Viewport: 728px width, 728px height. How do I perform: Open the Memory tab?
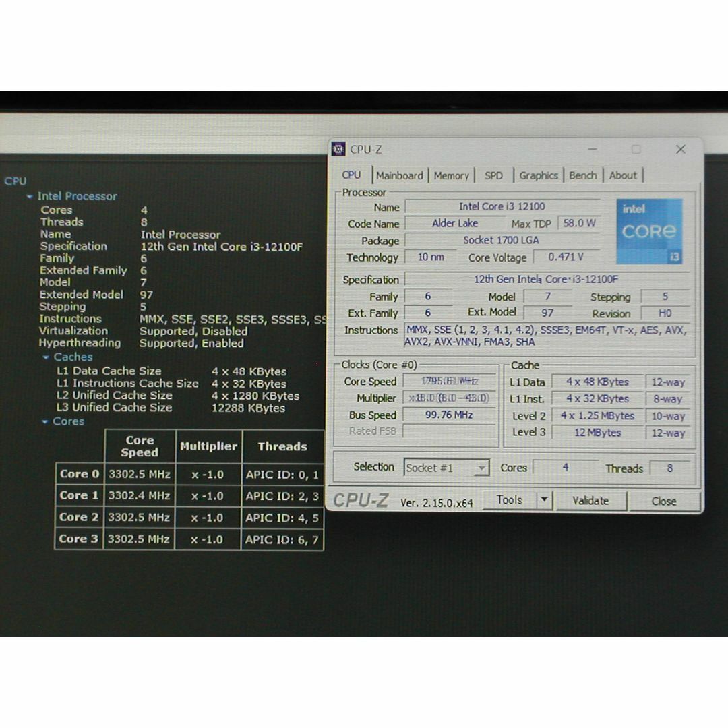click(x=451, y=175)
